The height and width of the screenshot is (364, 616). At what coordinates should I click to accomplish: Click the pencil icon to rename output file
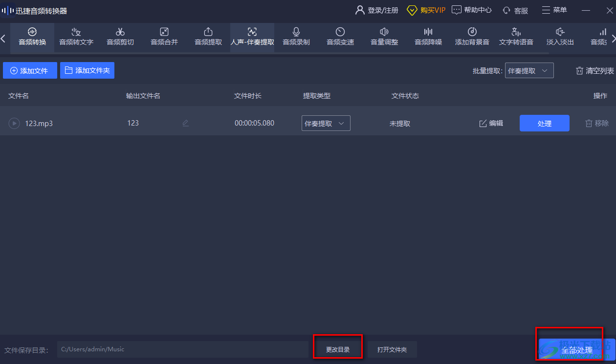[185, 123]
